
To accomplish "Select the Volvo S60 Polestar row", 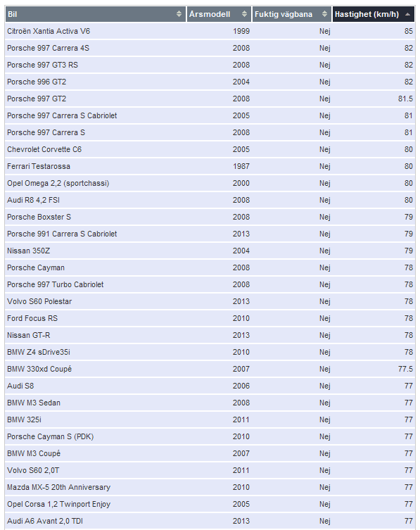I will tap(210, 301).
